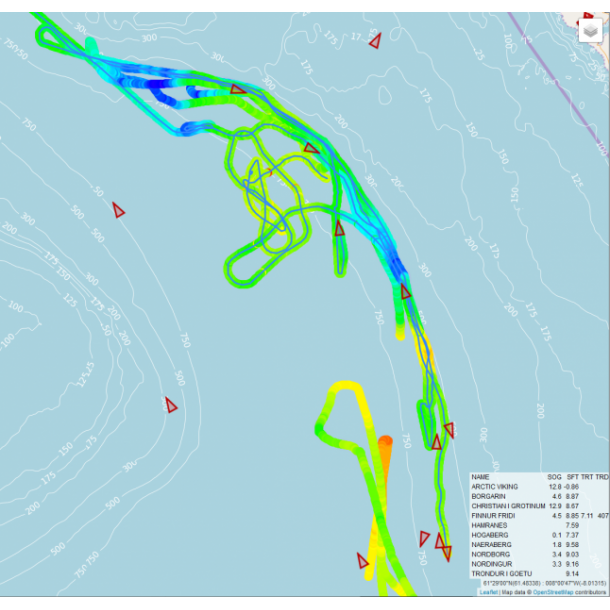Choose CHRISTIAN I GROTINUM from the vessel list
This screenshot has height=610, width=610.
(x=508, y=506)
